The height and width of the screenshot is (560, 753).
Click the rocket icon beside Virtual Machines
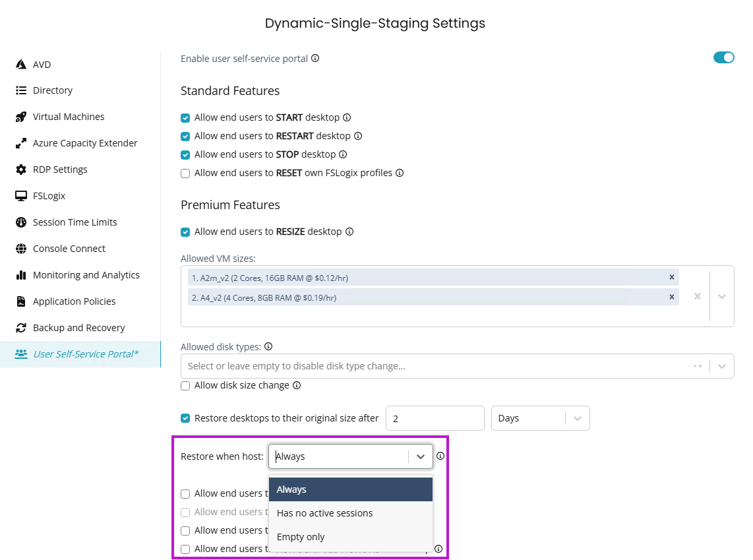tap(20, 117)
